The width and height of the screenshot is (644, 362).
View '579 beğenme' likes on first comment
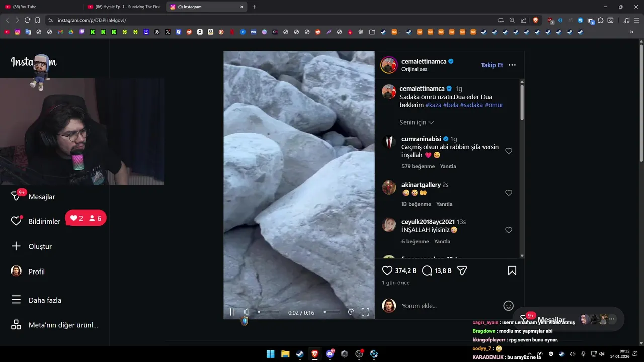[x=418, y=166]
